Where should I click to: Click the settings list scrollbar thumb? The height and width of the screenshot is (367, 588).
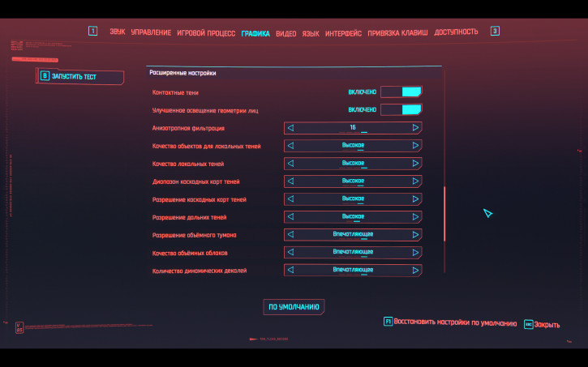pos(444,214)
